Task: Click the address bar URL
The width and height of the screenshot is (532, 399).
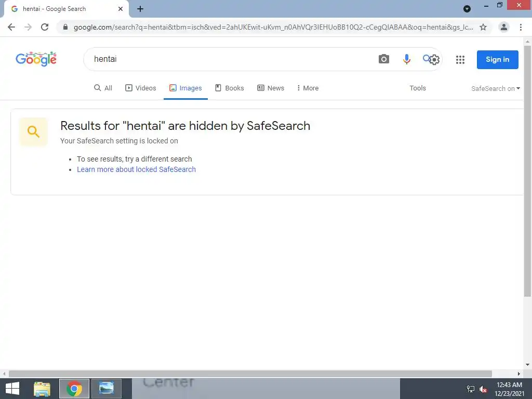Action: coord(273,27)
